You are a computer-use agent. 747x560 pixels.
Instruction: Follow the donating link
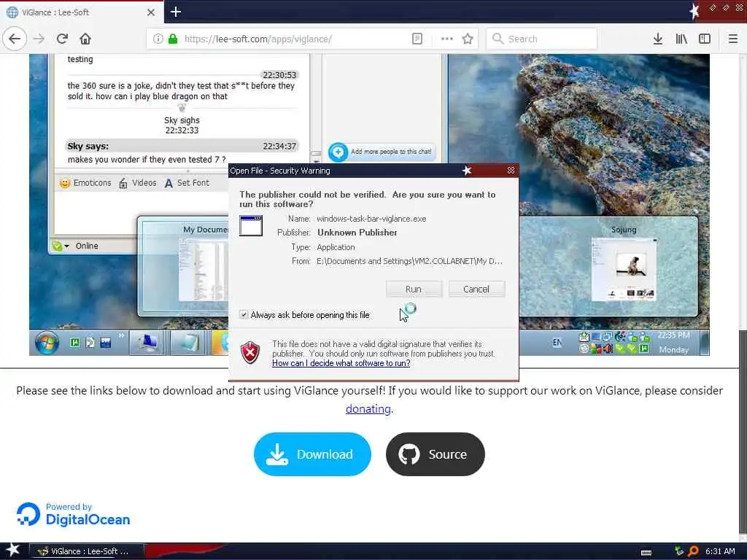tap(368, 409)
